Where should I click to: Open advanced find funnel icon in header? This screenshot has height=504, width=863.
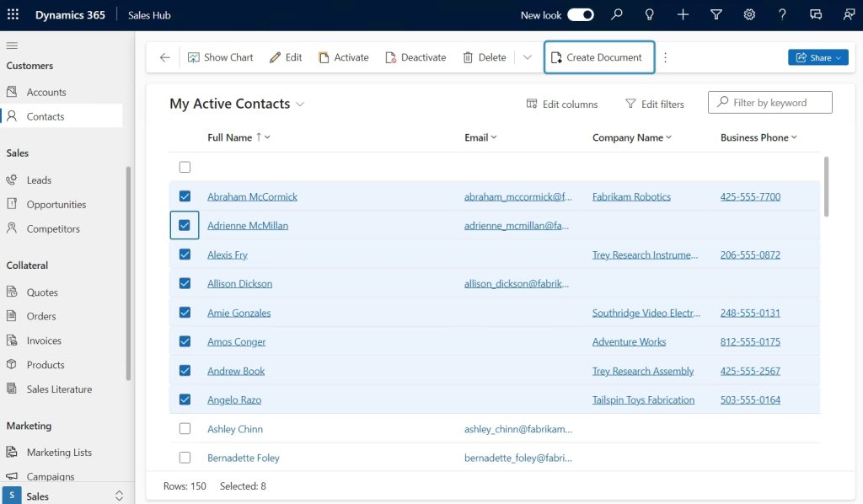716,15
